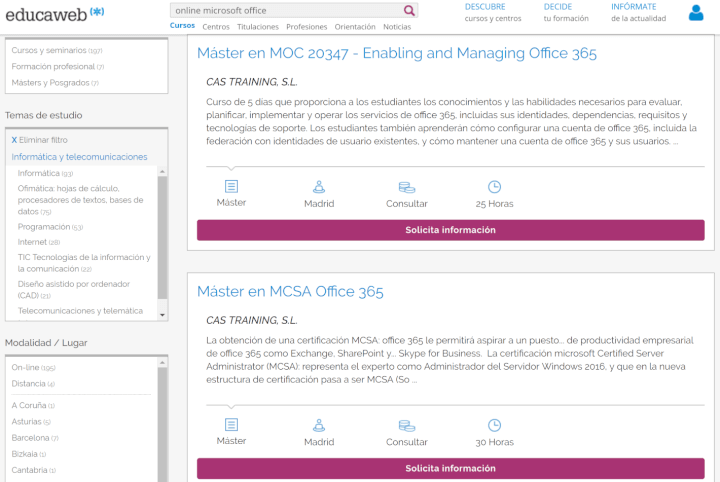Viewport: 720px width, 482px height.
Task: Select the Programación topic
Action: point(50,227)
